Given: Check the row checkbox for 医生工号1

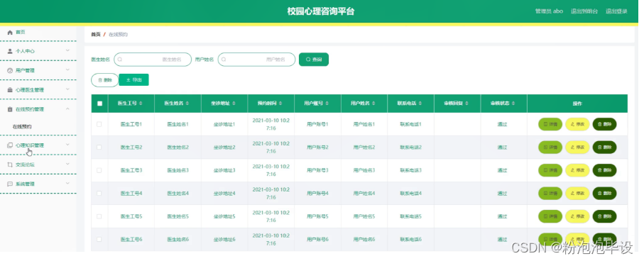Looking at the screenshot, I should [99, 124].
